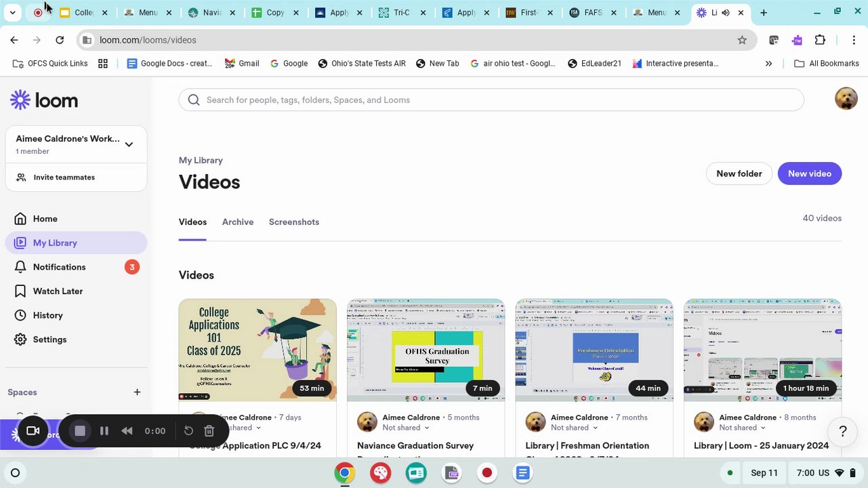
Task: Select My Library in the sidebar
Action: coord(76,243)
